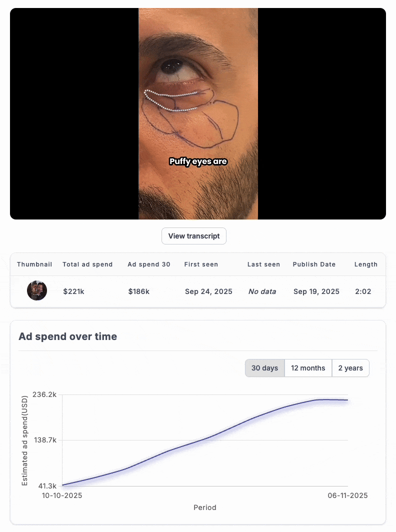Select the 30 days range tab
396x532 pixels.
264,368
